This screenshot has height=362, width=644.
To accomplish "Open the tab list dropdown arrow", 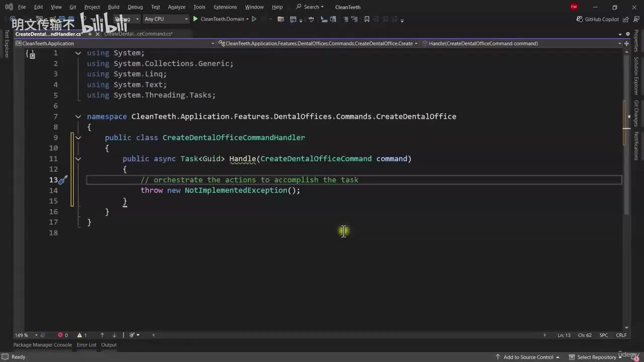I will click(620, 34).
